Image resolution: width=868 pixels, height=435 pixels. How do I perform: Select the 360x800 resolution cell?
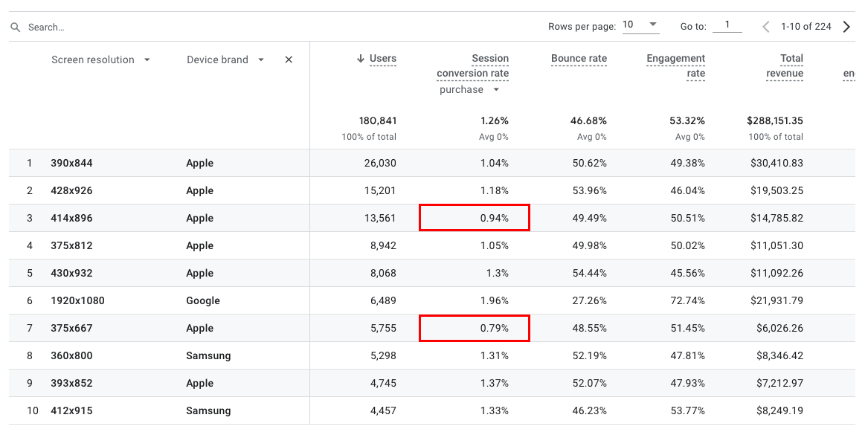click(x=71, y=356)
